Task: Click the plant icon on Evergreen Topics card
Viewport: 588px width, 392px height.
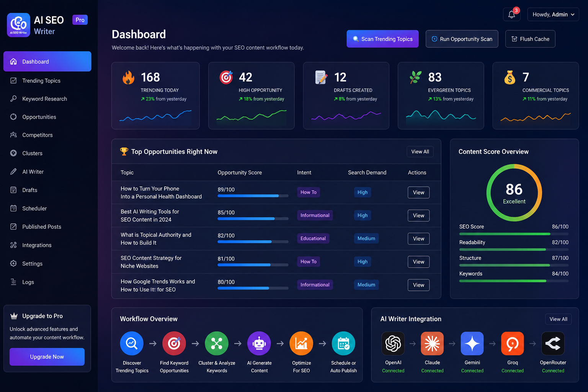Action: [x=416, y=77]
